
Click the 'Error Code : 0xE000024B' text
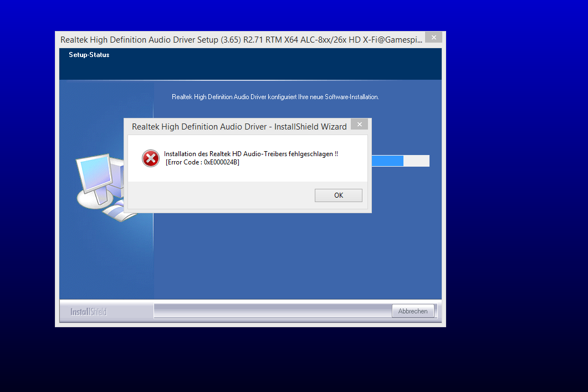pos(202,162)
